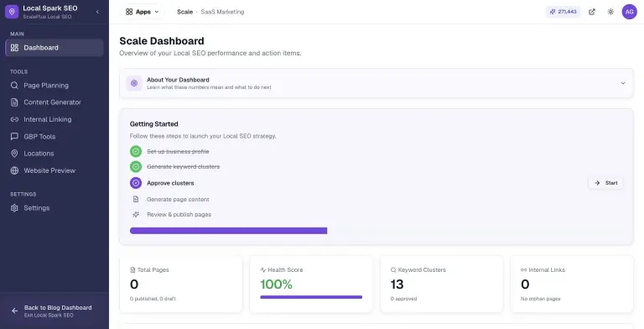Image resolution: width=644 pixels, height=329 pixels.
Task: Select the Generate keyword clusters step
Action: [x=183, y=166]
